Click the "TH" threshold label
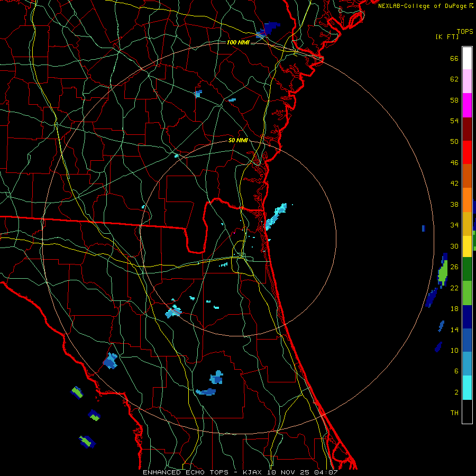 click(454, 413)
